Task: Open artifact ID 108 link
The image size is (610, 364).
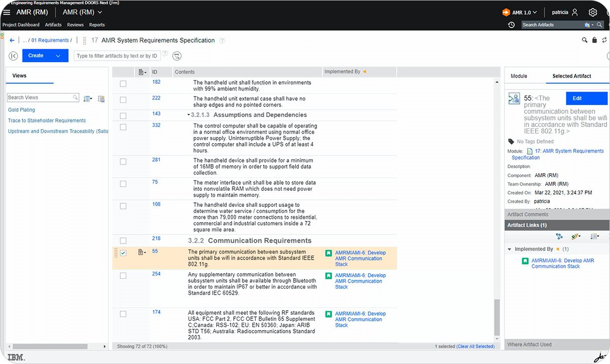Action: pyautogui.click(x=156, y=204)
